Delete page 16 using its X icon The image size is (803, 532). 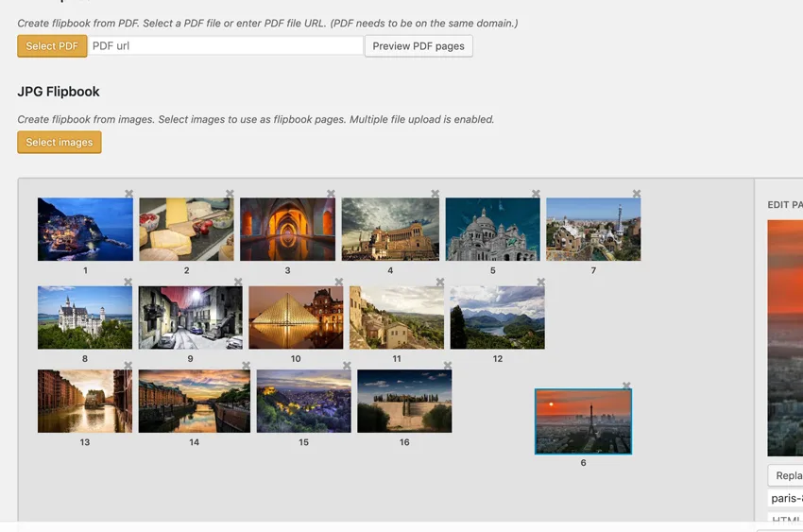point(448,365)
